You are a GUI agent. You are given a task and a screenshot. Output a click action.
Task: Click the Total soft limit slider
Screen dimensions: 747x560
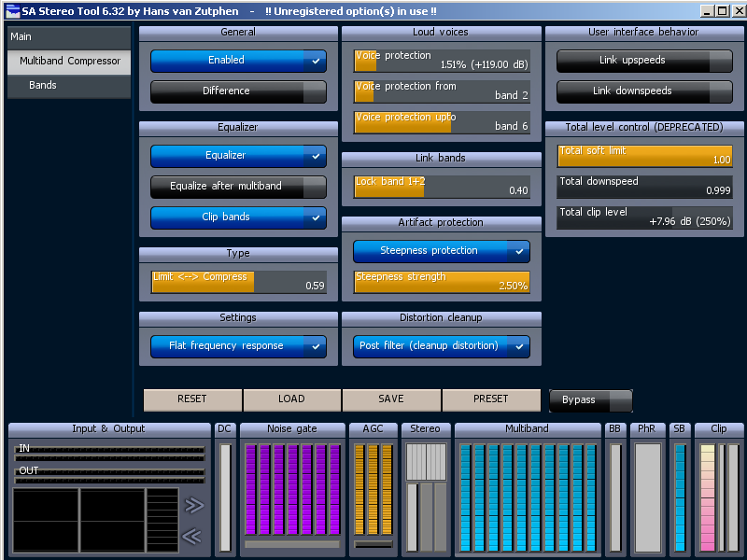tap(644, 156)
